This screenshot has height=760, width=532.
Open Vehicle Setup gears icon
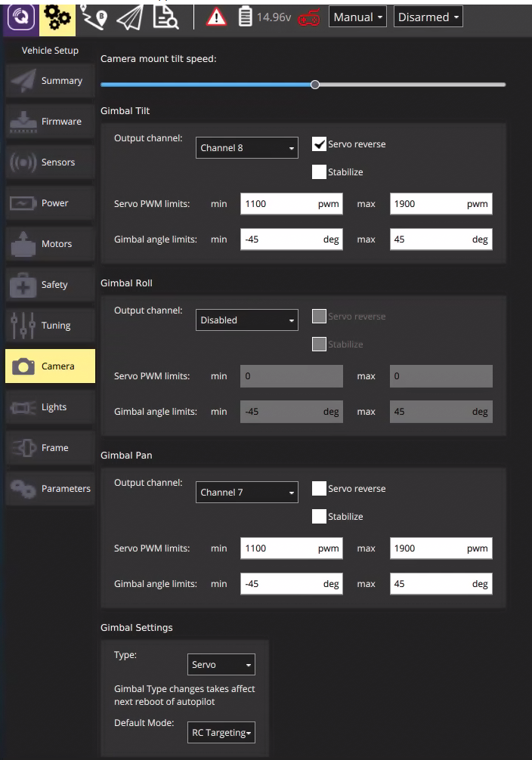57,18
